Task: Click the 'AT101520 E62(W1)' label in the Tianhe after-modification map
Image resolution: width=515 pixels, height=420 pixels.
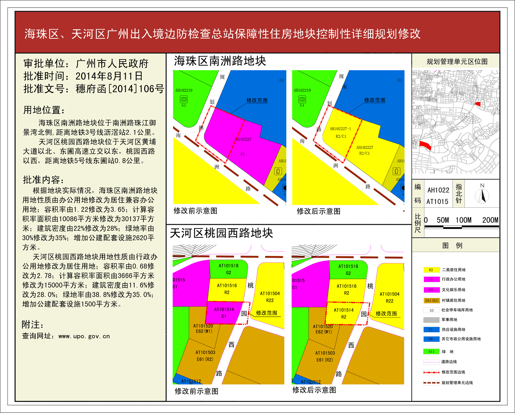Action: (323, 329)
